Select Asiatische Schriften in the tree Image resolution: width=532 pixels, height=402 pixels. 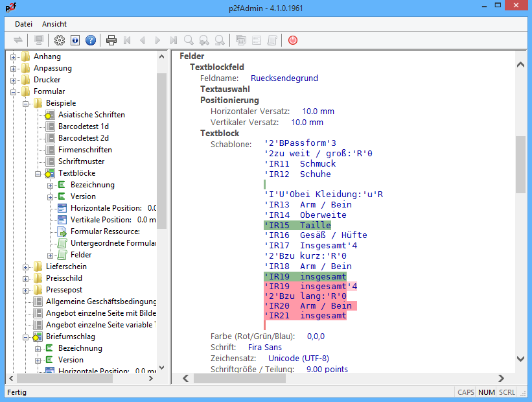click(91, 115)
